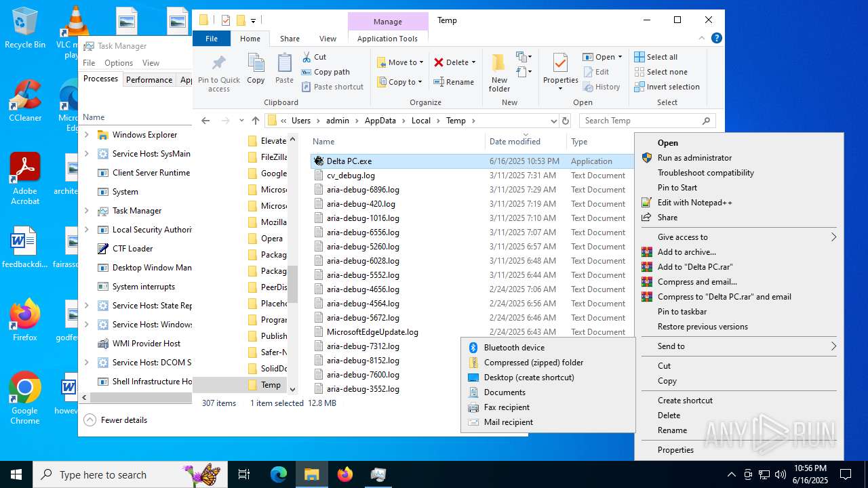Click the Back navigation arrow
868x488 pixels.
(205, 121)
